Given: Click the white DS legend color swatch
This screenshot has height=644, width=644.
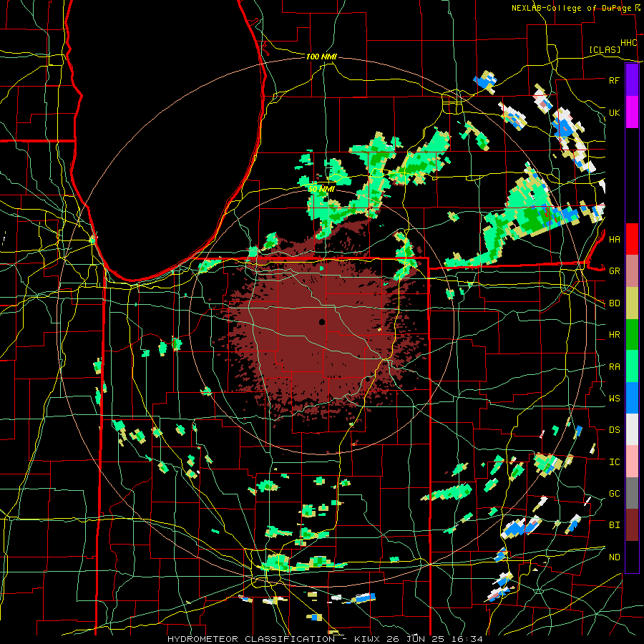Looking at the screenshot, I should point(632,429).
